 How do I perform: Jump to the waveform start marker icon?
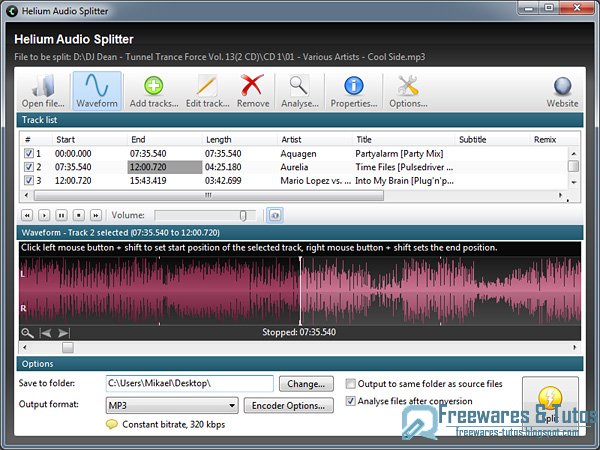pos(46,333)
